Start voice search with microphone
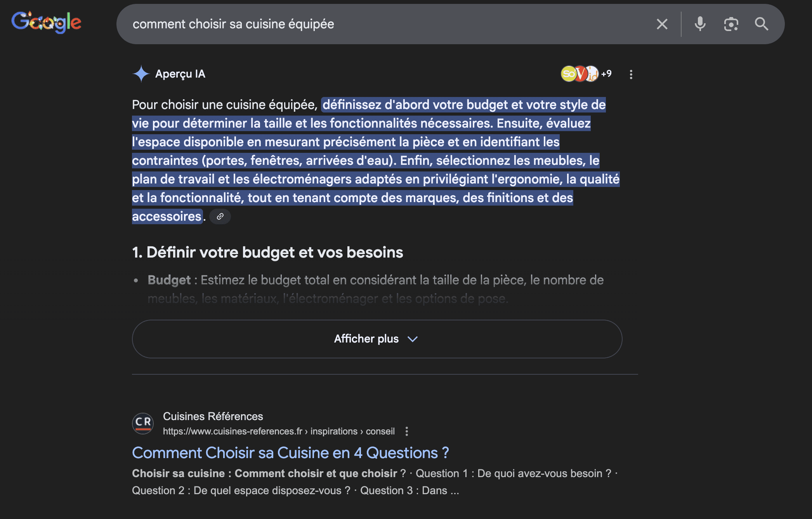Screen dimensions: 812x519 (700, 24)
